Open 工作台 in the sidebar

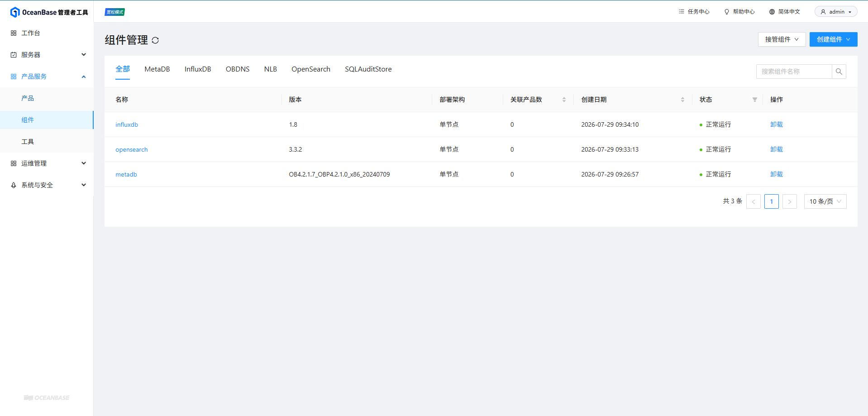coord(47,33)
